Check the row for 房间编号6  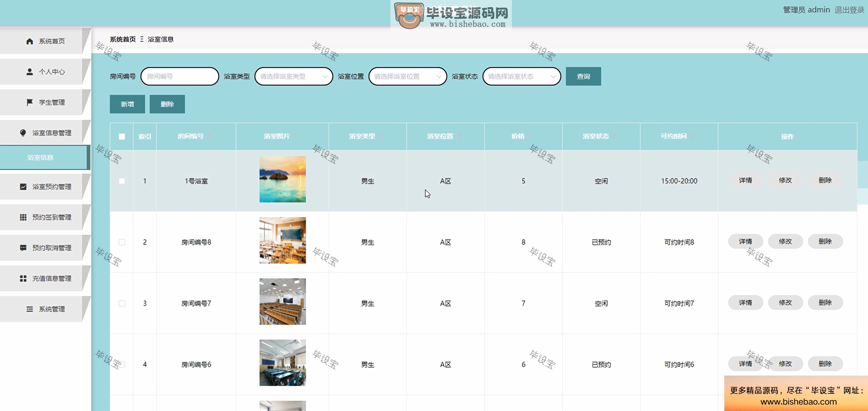[121, 364]
